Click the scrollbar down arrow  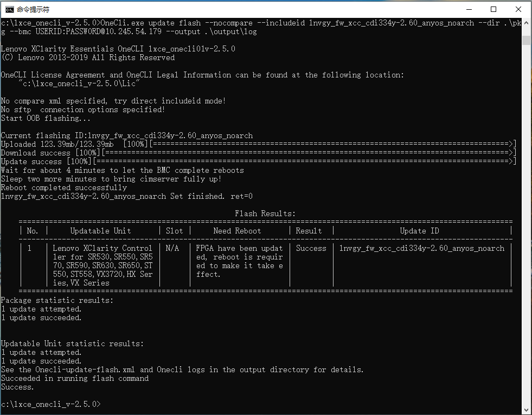(x=526, y=409)
